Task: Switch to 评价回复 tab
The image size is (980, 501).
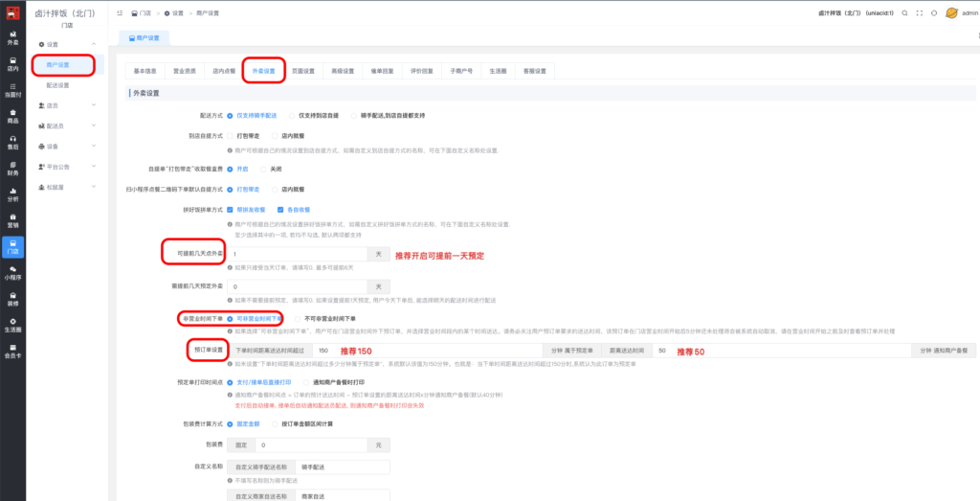Action: 422,71
